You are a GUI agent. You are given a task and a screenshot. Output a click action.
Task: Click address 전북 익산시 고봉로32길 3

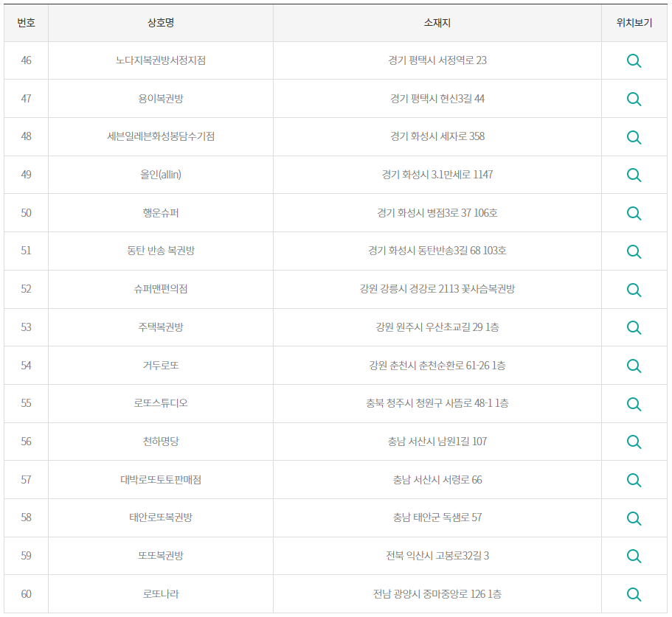tap(437, 556)
